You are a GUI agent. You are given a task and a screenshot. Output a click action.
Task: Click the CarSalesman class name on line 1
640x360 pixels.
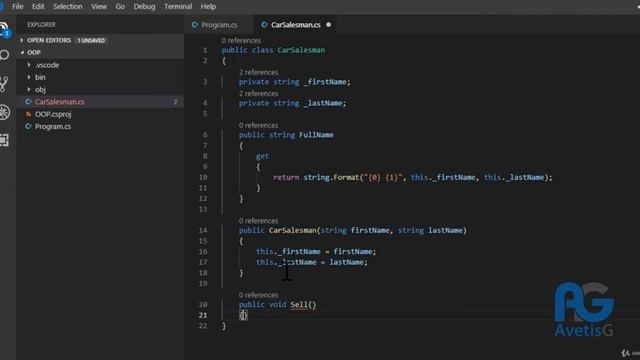(301, 50)
